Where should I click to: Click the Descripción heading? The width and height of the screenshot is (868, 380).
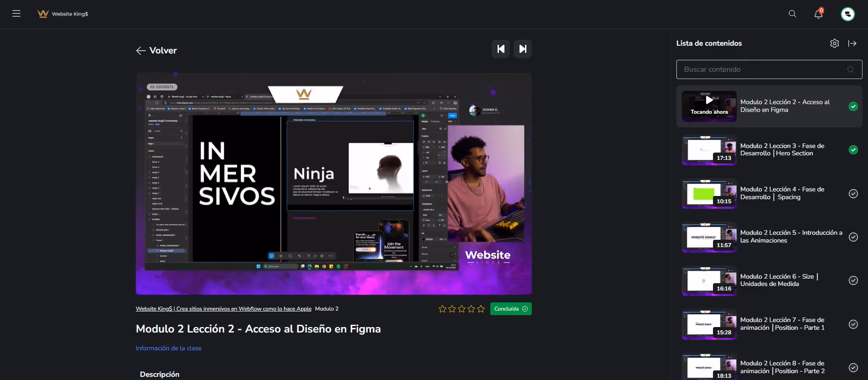point(160,375)
